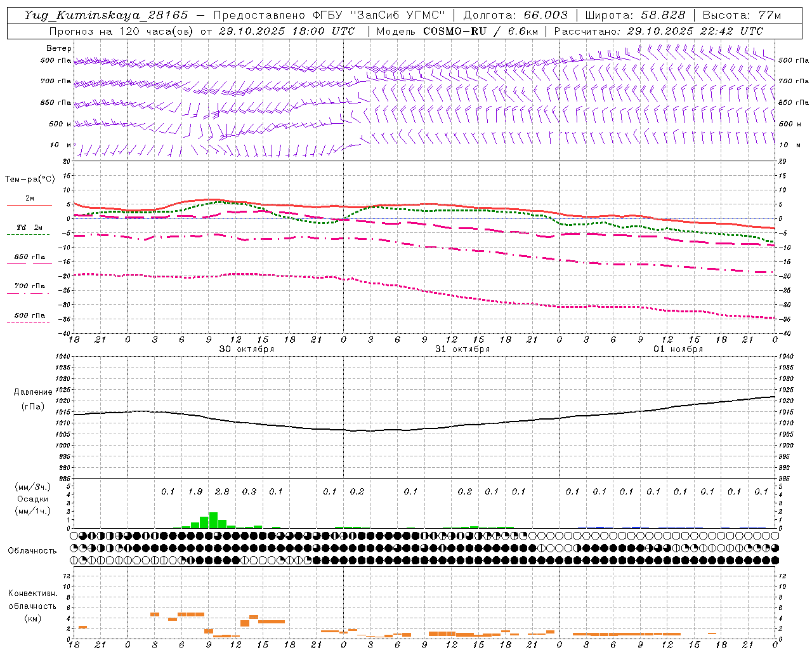Click the tallest green precipitation bar

click(213, 520)
